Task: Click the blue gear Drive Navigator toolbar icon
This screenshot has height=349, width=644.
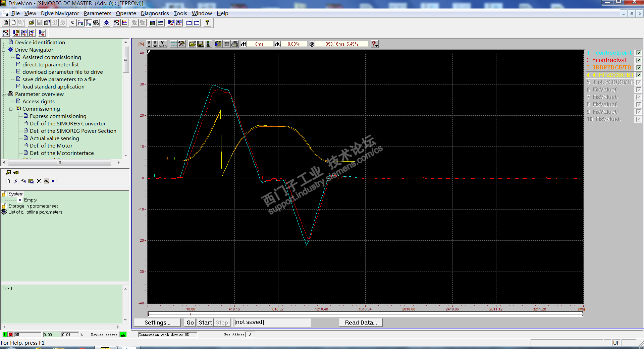Action: (106, 23)
